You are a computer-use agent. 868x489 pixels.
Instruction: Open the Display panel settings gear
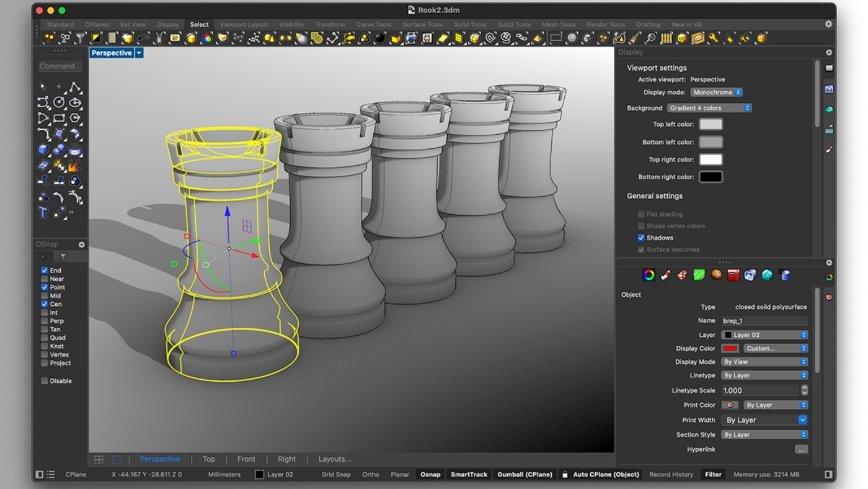click(829, 53)
